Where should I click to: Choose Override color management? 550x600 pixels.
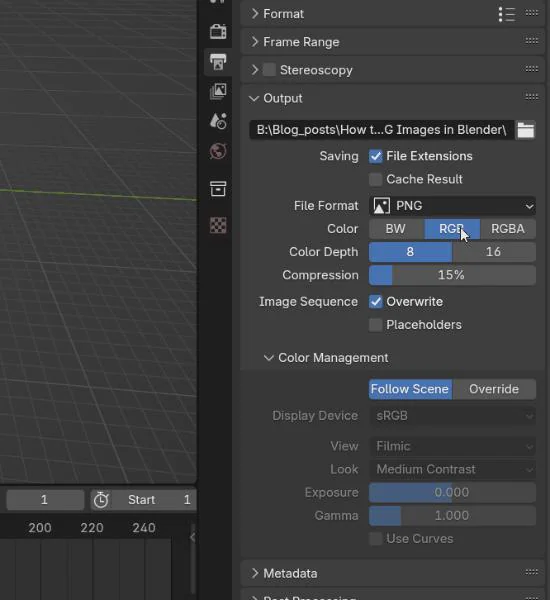[x=494, y=389]
